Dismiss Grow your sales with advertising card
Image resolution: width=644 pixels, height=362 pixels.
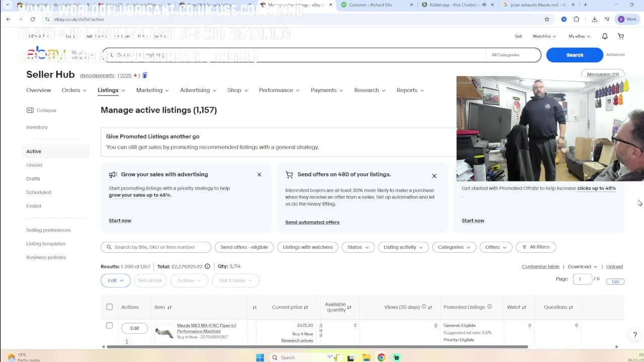point(259,174)
